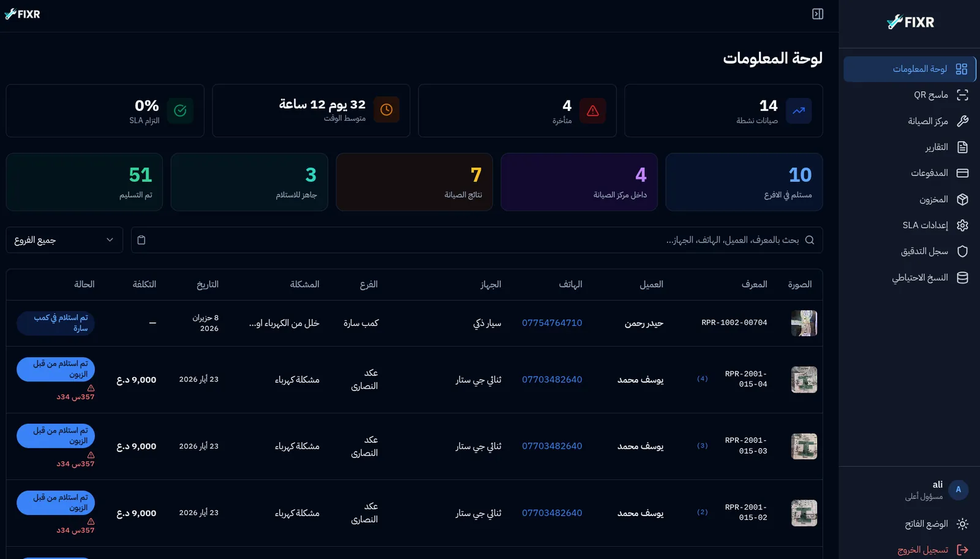Click repair ID RPR-2001-015-02
This screenshot has height=559, width=980.
pyautogui.click(x=746, y=512)
